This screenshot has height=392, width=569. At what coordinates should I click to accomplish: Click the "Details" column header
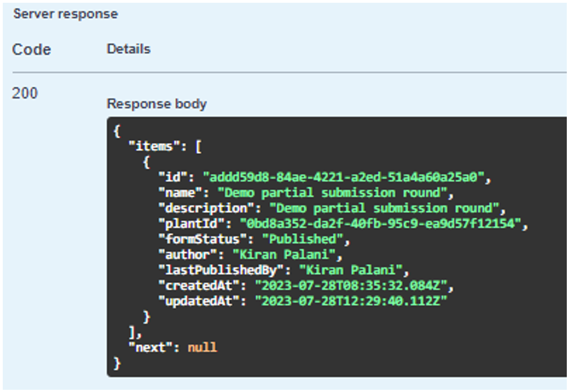click(x=128, y=49)
